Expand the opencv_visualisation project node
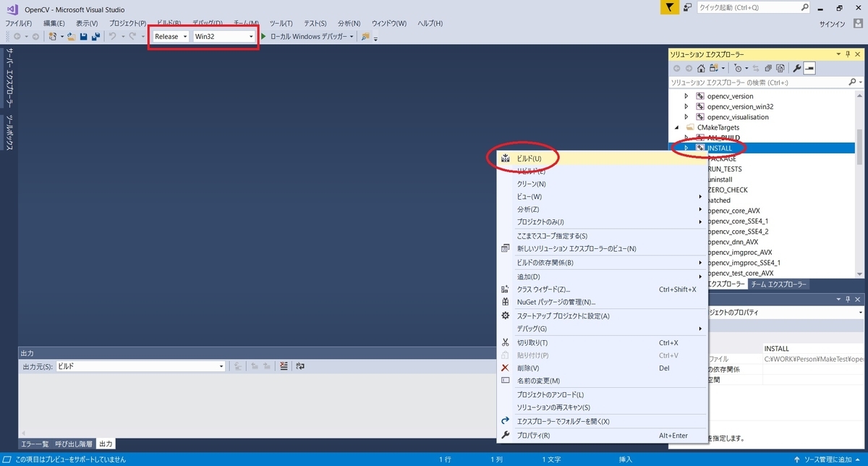Viewport: 868px width, 466px height. (686, 116)
